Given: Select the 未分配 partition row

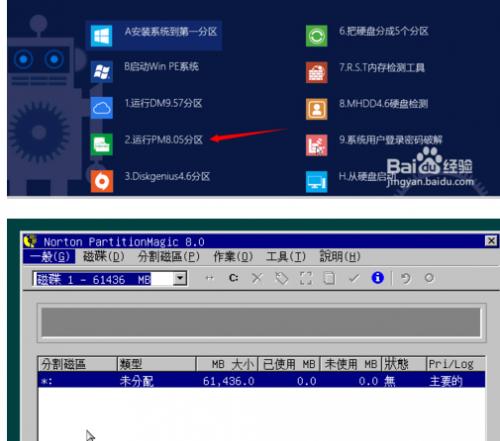Looking at the screenshot, I should (261, 380).
